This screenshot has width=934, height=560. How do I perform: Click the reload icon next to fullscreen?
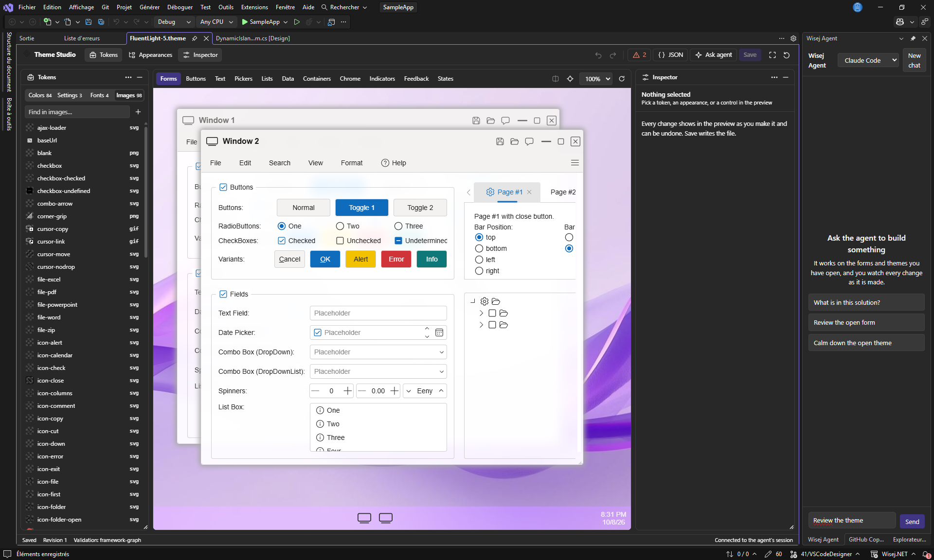coord(787,55)
